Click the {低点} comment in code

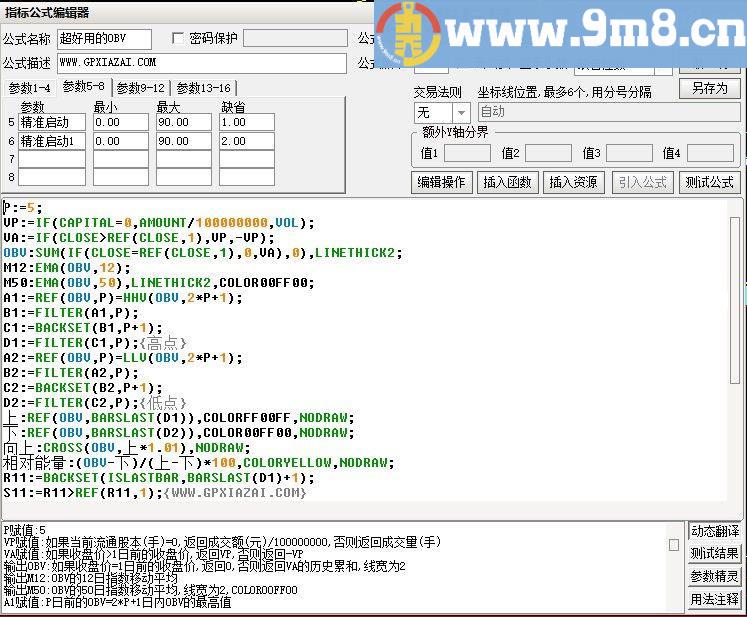[x=162, y=403]
